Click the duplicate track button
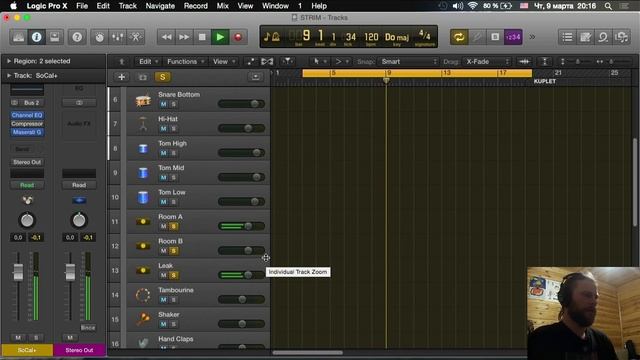The width and height of the screenshot is (640, 360). (142, 77)
